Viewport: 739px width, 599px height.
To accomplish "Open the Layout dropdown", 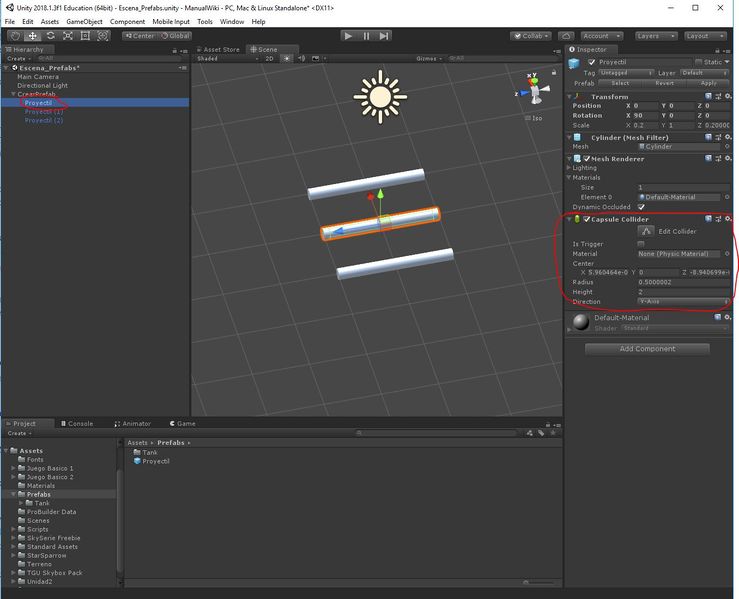I will pos(705,36).
